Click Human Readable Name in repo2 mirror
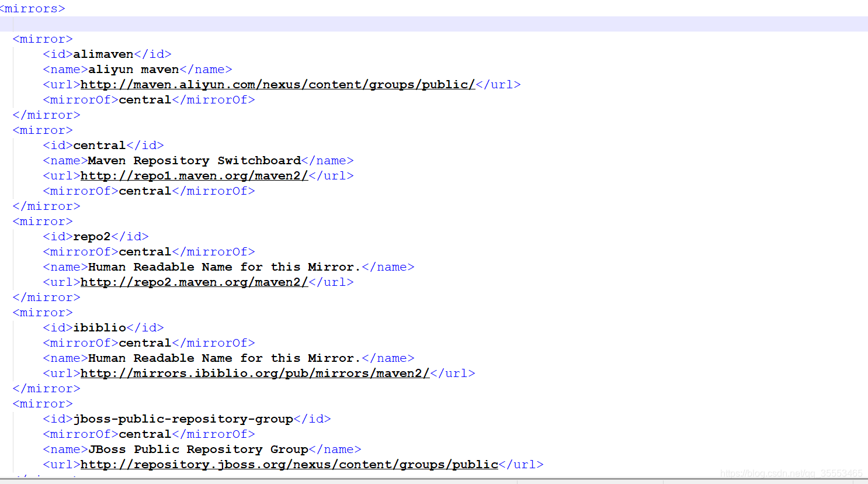This screenshot has height=484, width=868. 225,267
